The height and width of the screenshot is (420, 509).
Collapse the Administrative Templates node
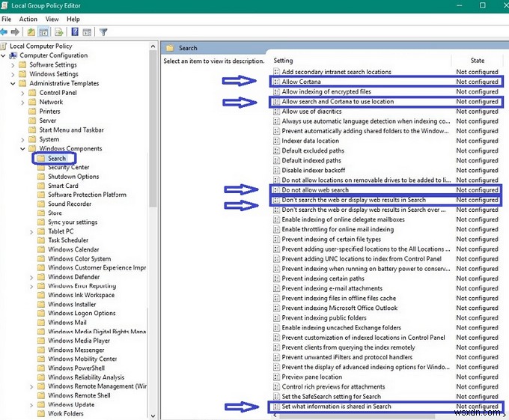[13, 84]
